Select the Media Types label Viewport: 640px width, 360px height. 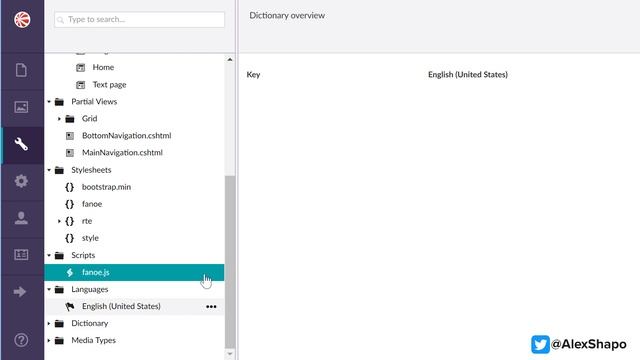pos(93,340)
